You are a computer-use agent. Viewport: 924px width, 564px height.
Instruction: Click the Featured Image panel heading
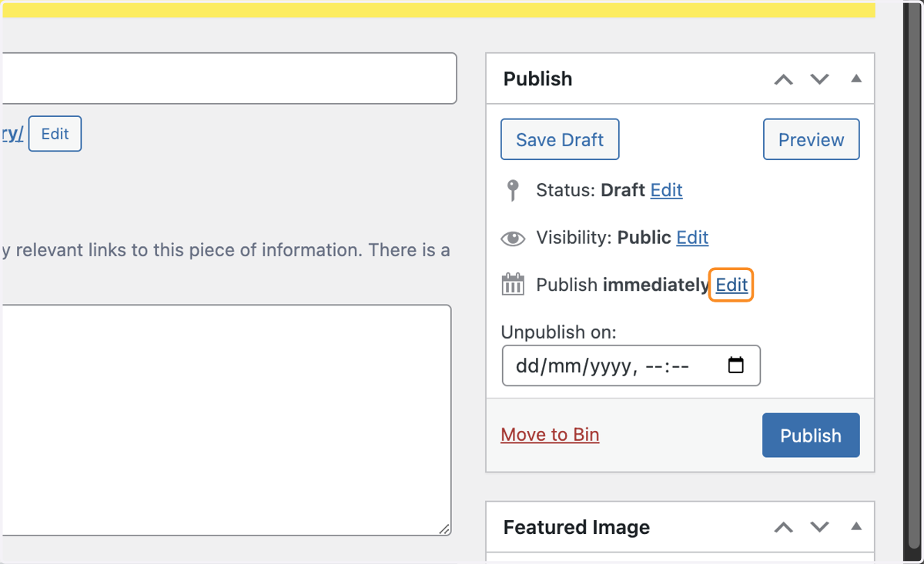[x=577, y=527]
